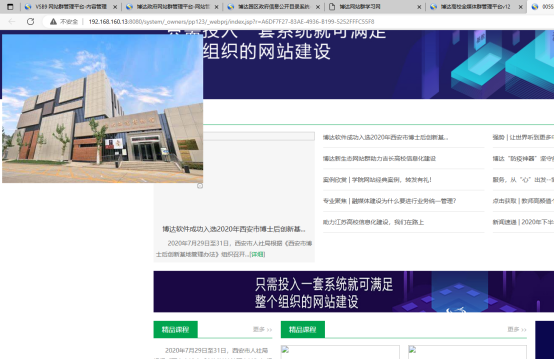Select the first green 精品课程 heading
Image resolution: width=554 pixels, height=360 pixels.
[176, 329]
